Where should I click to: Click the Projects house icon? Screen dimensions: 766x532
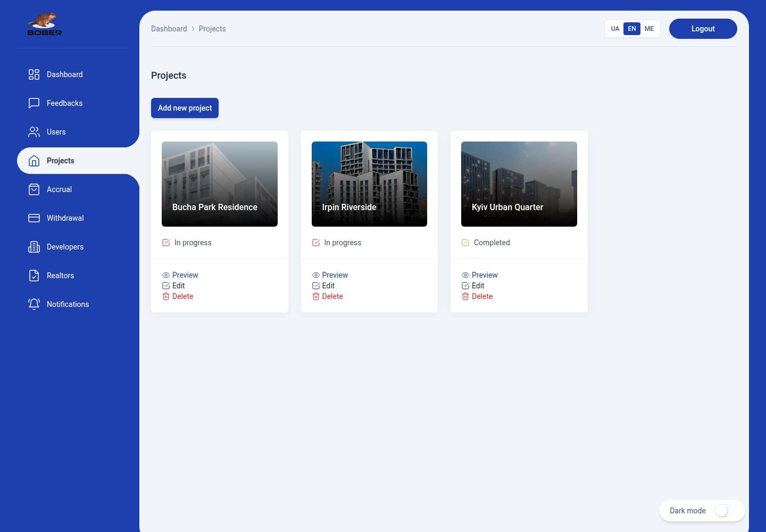34,161
